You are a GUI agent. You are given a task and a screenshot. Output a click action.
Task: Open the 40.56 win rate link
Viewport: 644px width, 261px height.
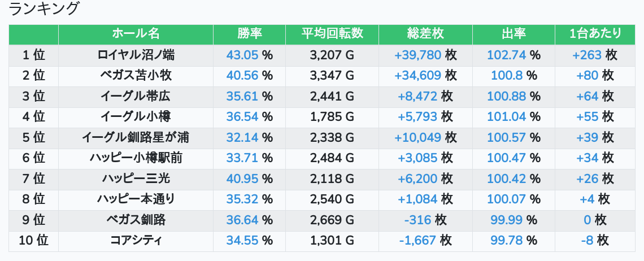tap(242, 76)
